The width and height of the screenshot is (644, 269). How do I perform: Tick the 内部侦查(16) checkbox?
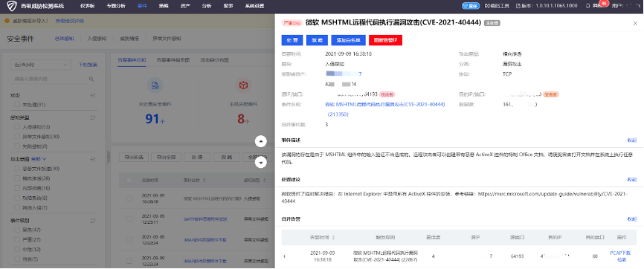(x=17, y=188)
